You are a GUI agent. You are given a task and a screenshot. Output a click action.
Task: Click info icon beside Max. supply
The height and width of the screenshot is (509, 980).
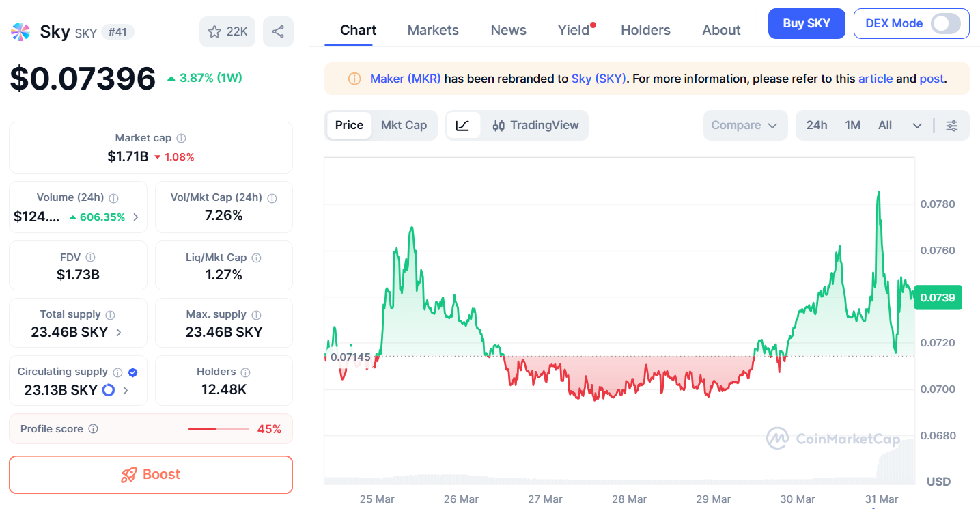256,315
